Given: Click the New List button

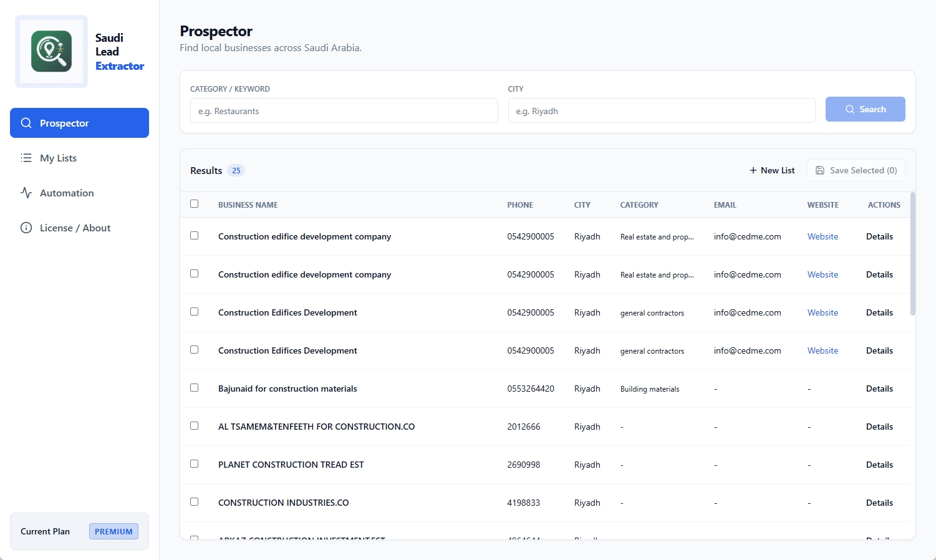Looking at the screenshot, I should 771,170.
